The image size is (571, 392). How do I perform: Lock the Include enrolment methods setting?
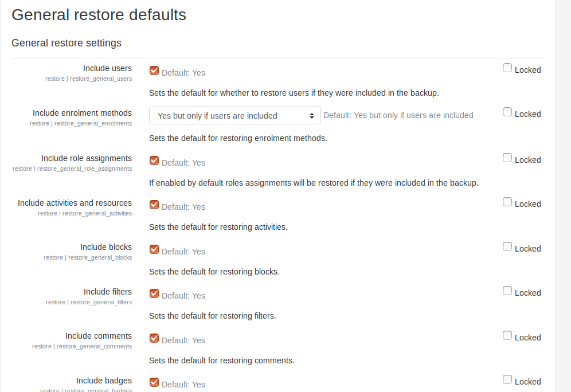[507, 112]
